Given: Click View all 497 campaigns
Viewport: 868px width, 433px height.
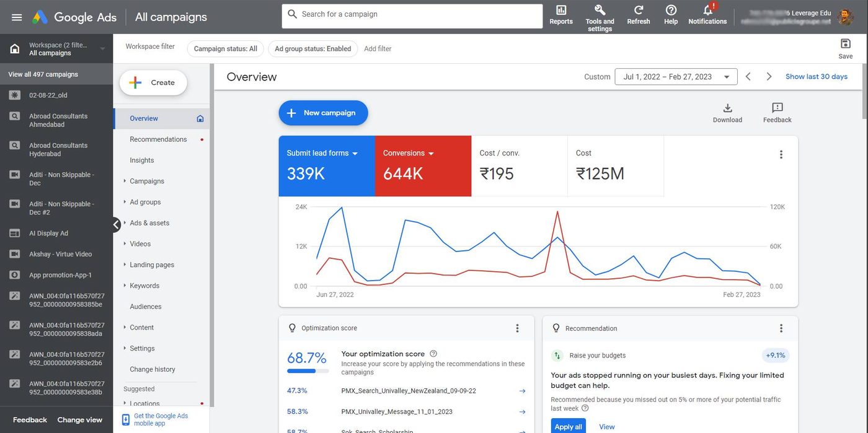Looking at the screenshot, I should 56,74.
